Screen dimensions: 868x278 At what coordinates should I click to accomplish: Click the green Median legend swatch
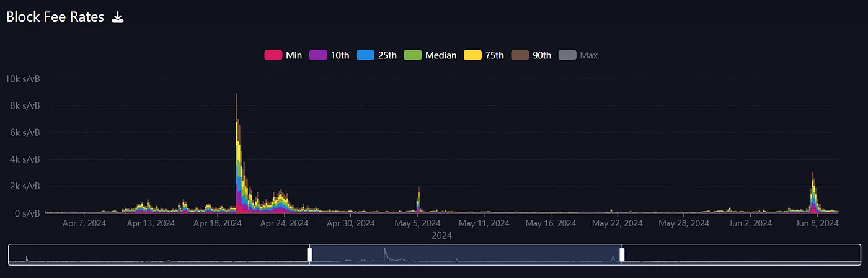(412, 55)
